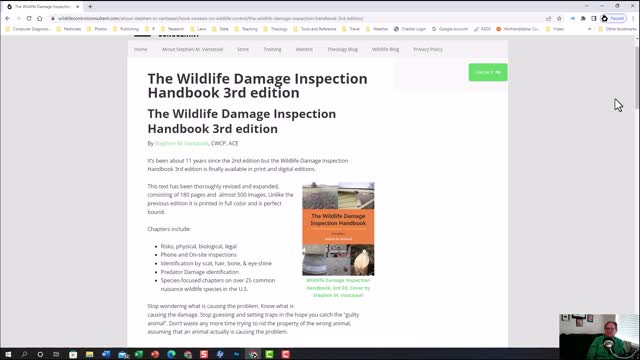Show hidden bookmarks overflow chevron
This screenshot has height=360, width=640.
pos(589,29)
